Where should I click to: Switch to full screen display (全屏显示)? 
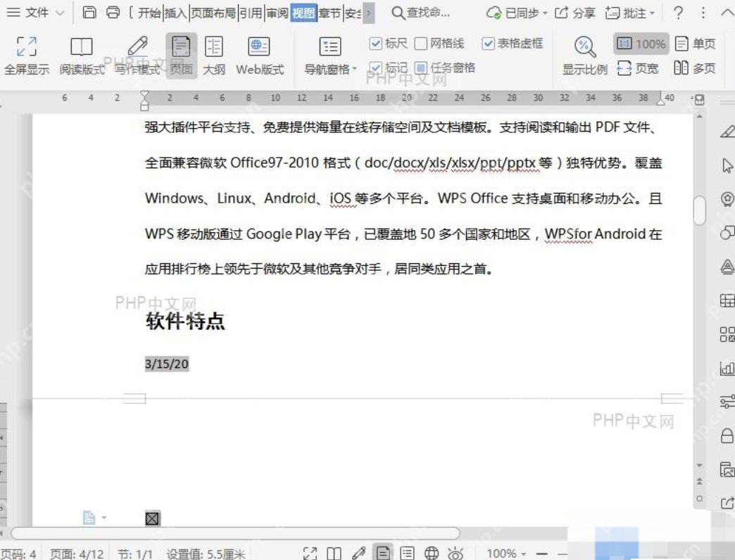(x=27, y=56)
